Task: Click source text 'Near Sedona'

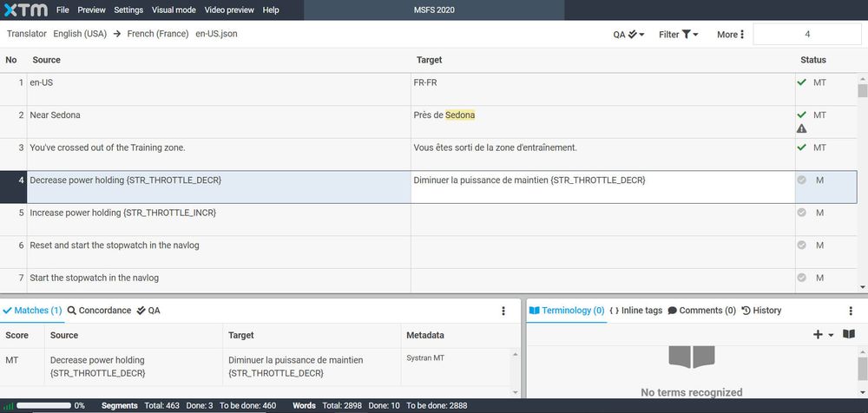Action: 55,115
